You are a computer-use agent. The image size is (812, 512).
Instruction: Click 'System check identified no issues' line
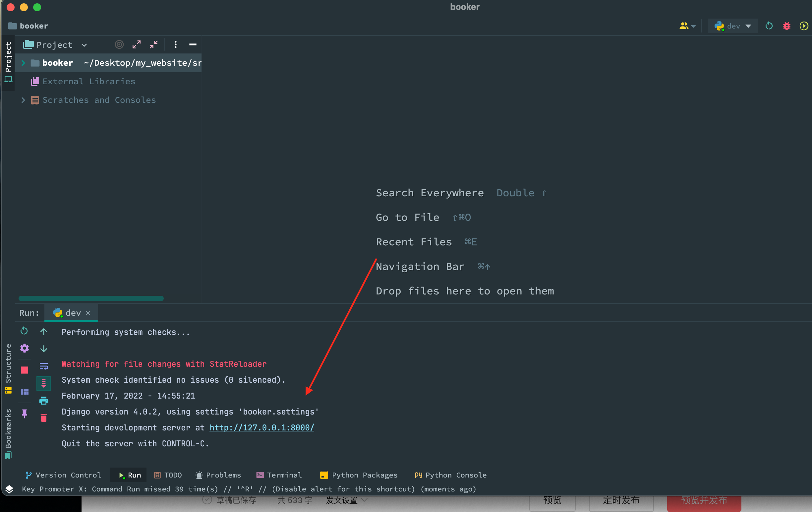(x=173, y=380)
